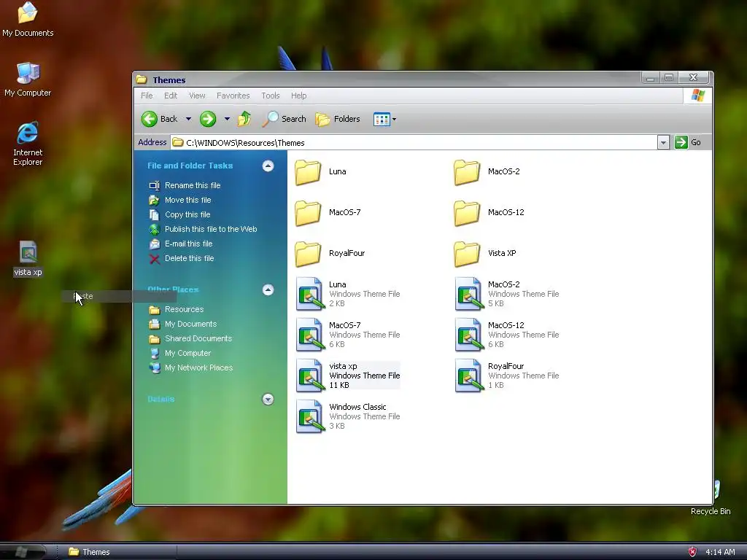747x560 pixels.
Task: Select the Vista XP folder icon
Action: click(467, 254)
